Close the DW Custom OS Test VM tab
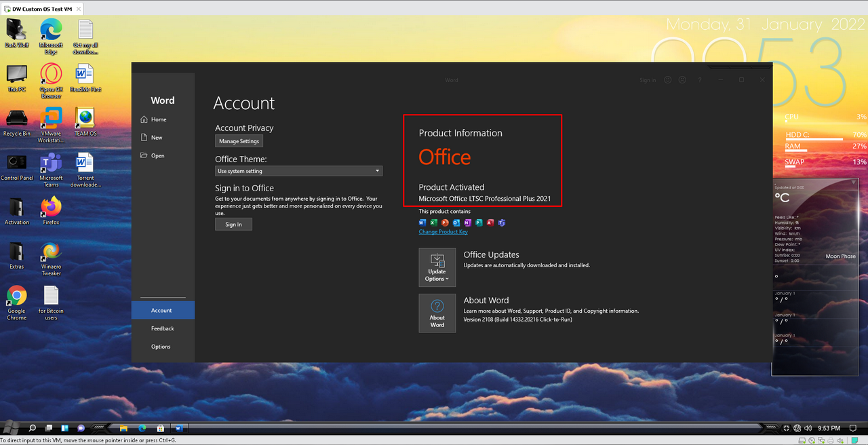This screenshot has width=868, height=445. coord(78,9)
